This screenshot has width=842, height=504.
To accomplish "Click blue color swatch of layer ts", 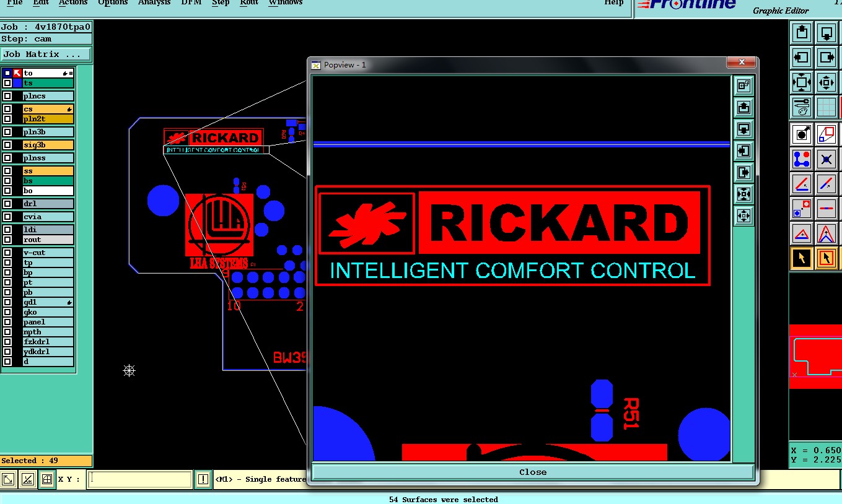I will pos(17,83).
